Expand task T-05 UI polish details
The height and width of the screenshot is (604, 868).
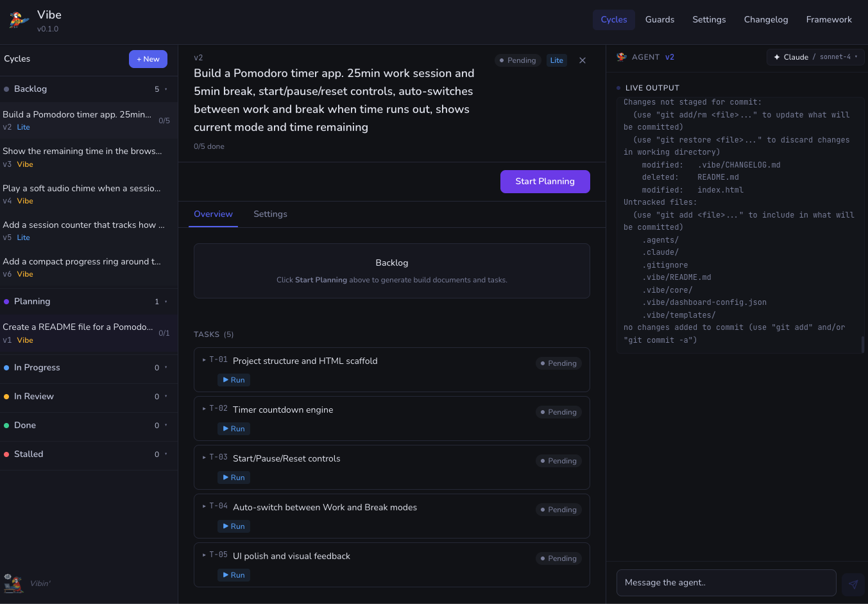pyautogui.click(x=204, y=555)
